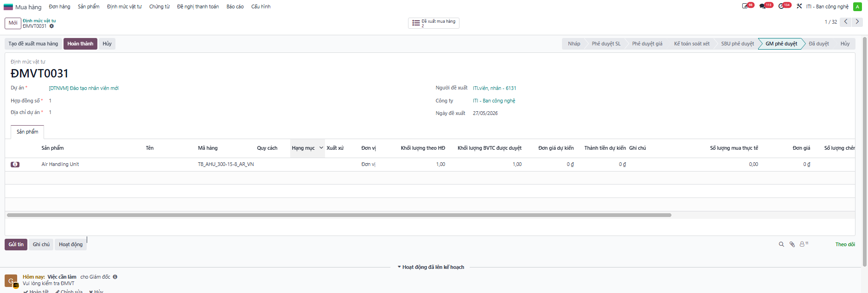
Task: Open the ITI - Ban công nghệ company switcher
Action: click(827, 6)
